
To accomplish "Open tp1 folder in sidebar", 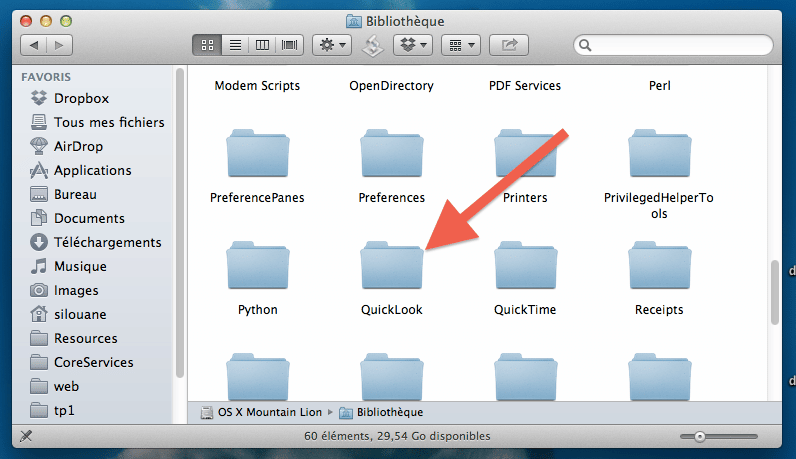I will 52,410.
